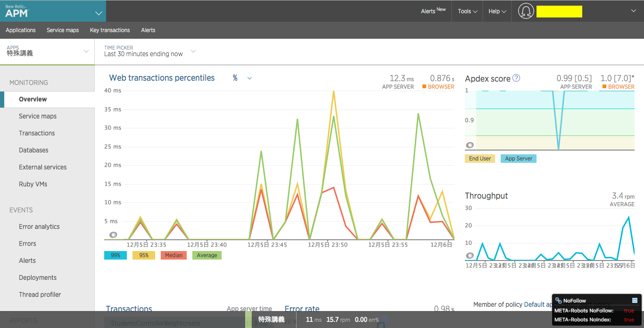Viewport: 644px width, 328px height.
Task: Open Transactions in sidebar
Action: [37, 133]
